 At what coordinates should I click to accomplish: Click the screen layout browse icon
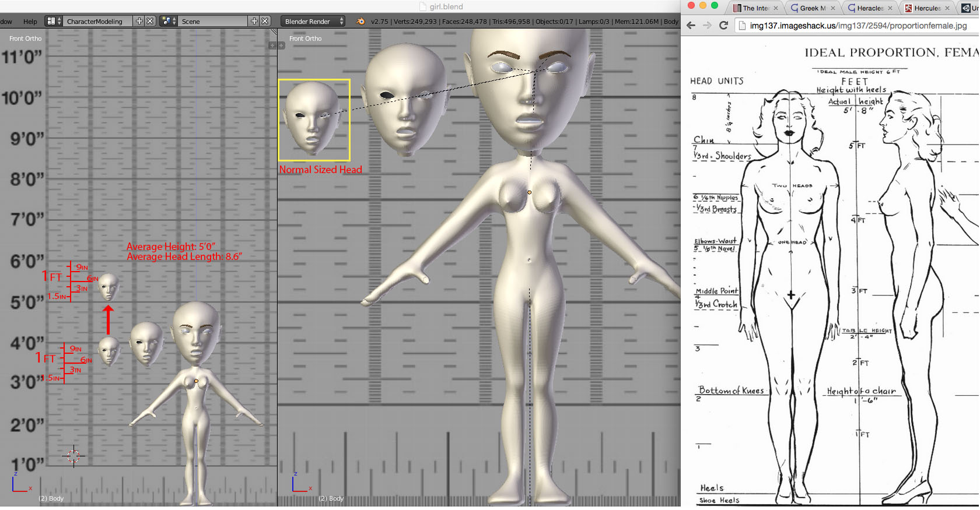53,21
